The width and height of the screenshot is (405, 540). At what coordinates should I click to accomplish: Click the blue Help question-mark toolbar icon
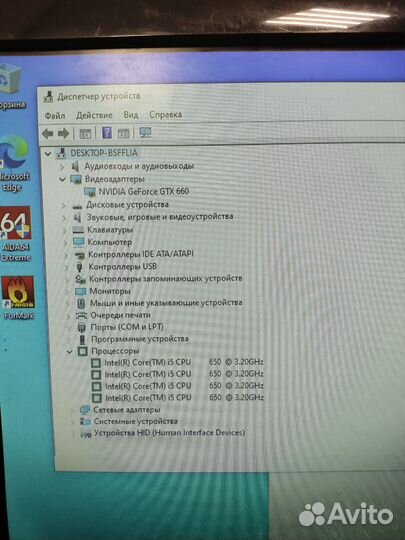[107, 133]
